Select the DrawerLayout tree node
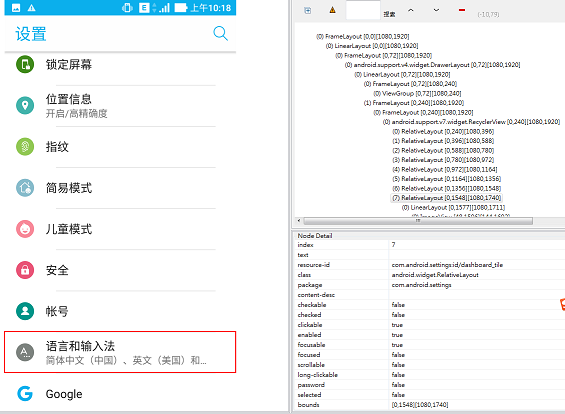The image size is (565, 414). point(432,65)
